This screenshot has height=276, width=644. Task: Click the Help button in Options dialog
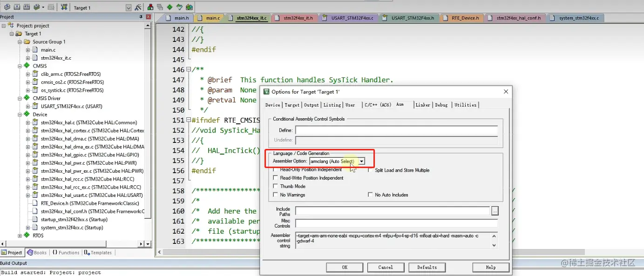(x=491, y=267)
